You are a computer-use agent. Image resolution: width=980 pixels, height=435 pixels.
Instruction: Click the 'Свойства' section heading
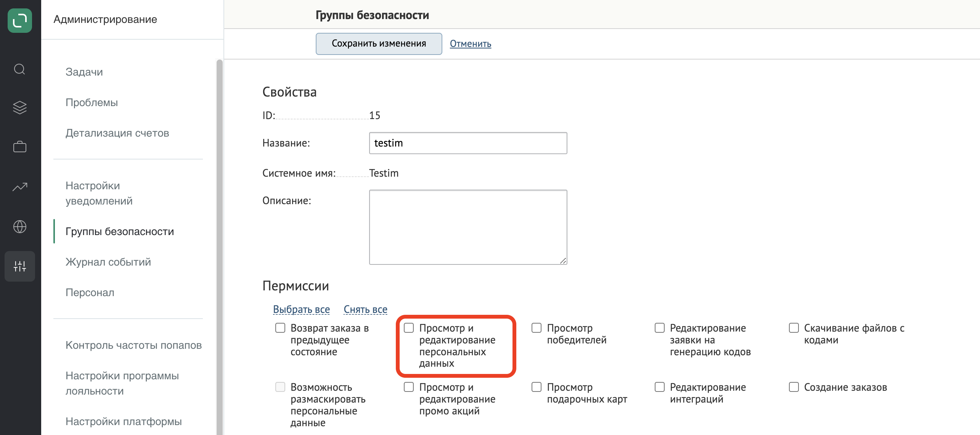tap(289, 92)
